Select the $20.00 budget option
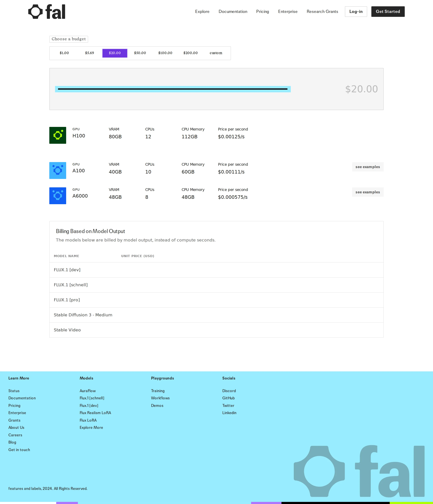The height and width of the screenshot is (504, 433). click(115, 53)
